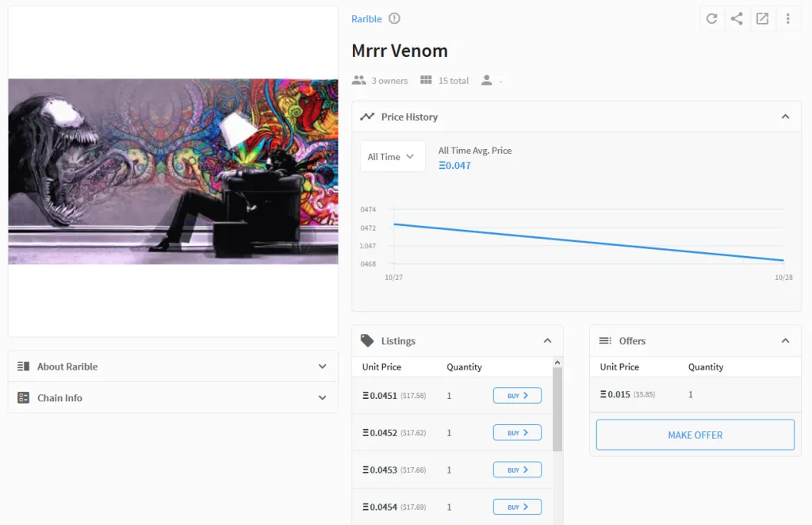Viewport: 812px width, 525px height.
Task: Open the three-dot more options menu
Action: pos(787,19)
